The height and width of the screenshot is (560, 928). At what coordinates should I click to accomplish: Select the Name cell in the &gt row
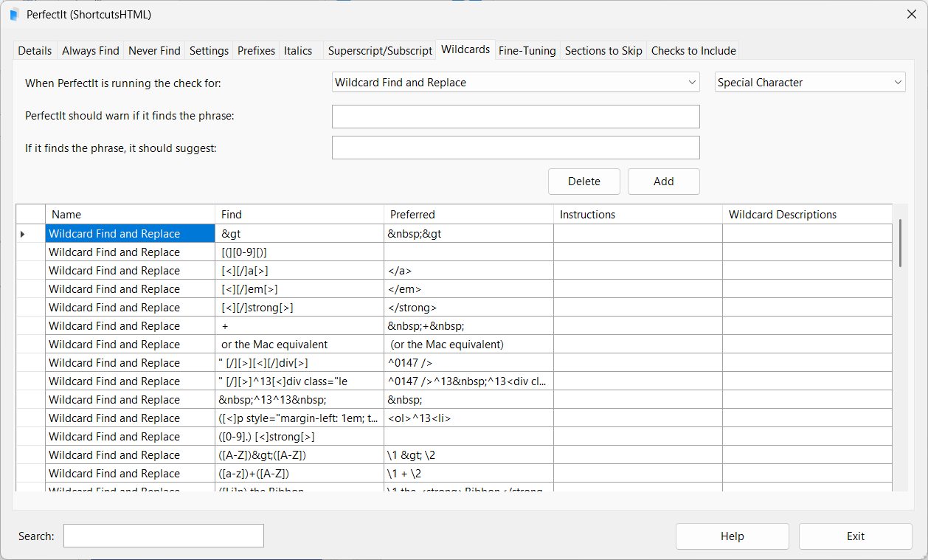(x=130, y=234)
